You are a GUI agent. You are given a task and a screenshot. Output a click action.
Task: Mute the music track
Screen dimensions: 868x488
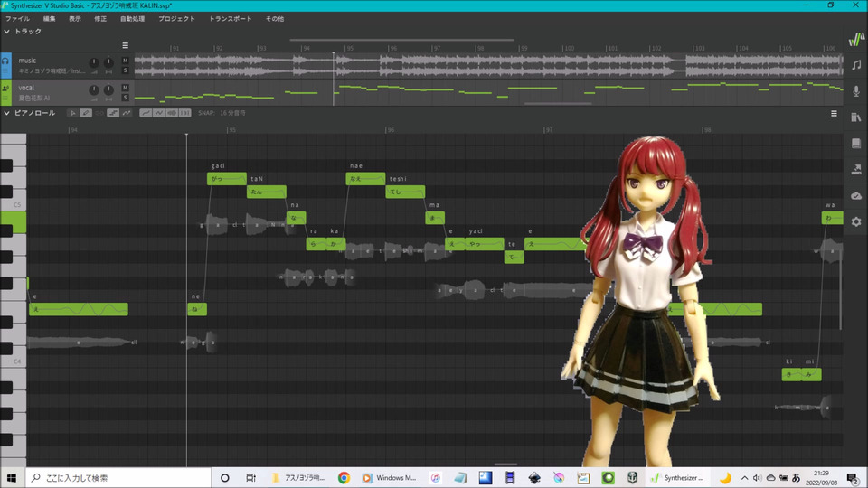click(x=125, y=61)
